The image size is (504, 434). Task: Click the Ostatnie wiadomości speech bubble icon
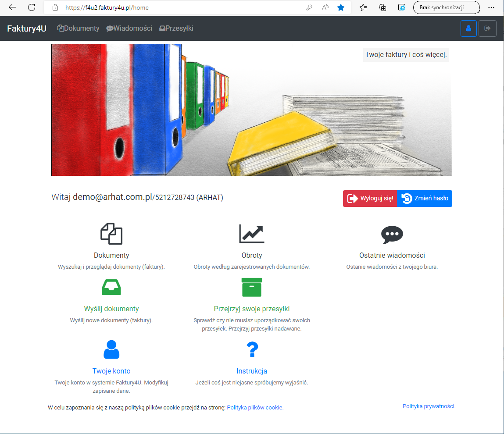[x=392, y=235]
